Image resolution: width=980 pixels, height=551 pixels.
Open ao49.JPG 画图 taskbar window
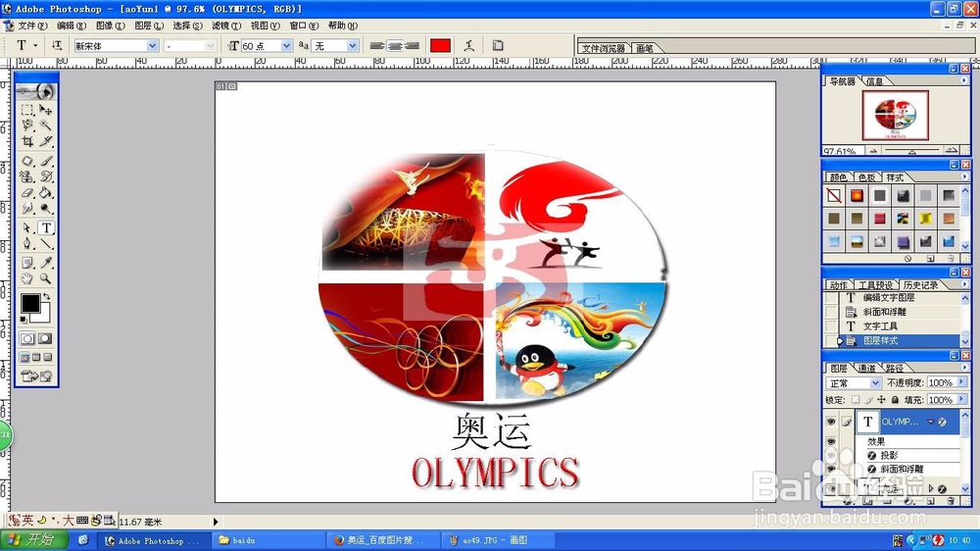pos(498,540)
